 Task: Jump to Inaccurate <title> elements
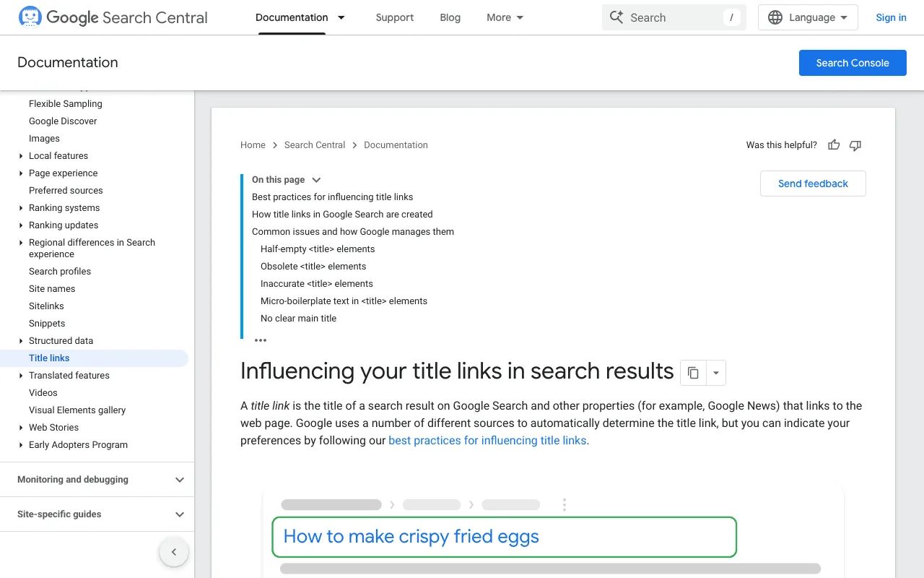click(x=317, y=284)
